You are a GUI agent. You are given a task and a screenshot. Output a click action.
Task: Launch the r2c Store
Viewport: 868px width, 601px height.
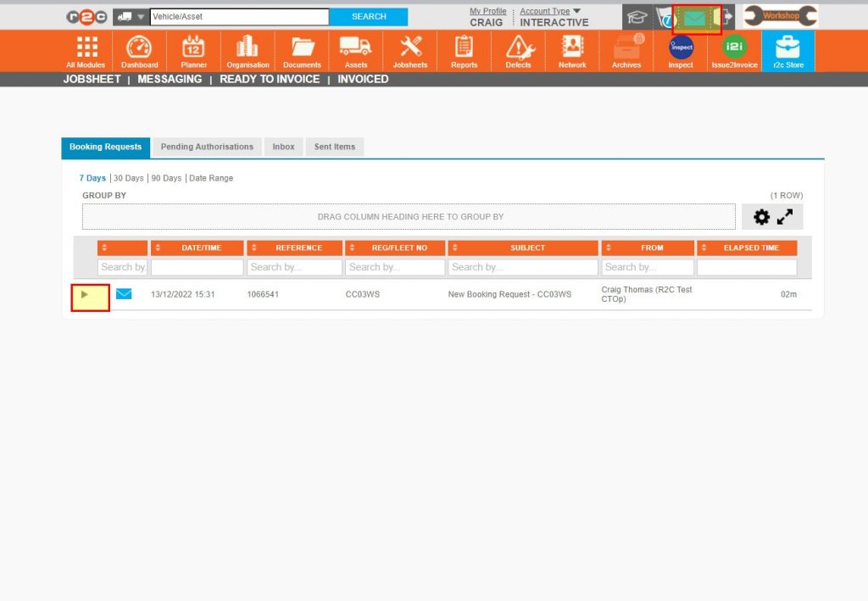click(x=787, y=49)
